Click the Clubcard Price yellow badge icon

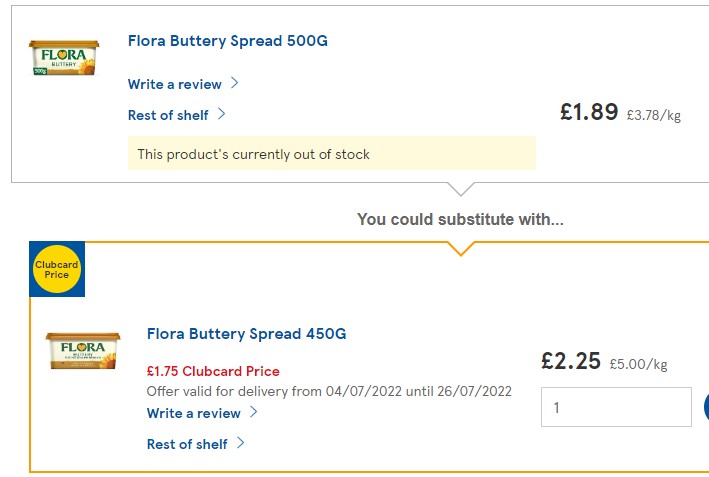[x=57, y=269]
